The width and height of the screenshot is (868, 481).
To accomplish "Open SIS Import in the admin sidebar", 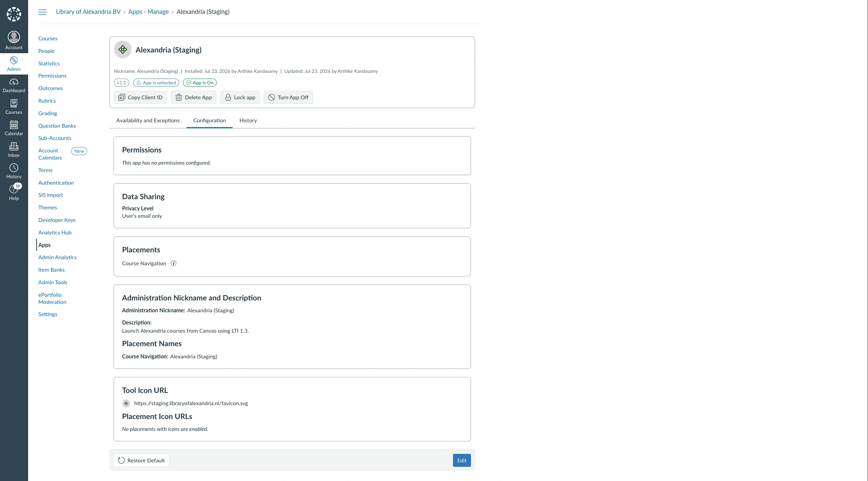I will pyautogui.click(x=51, y=195).
